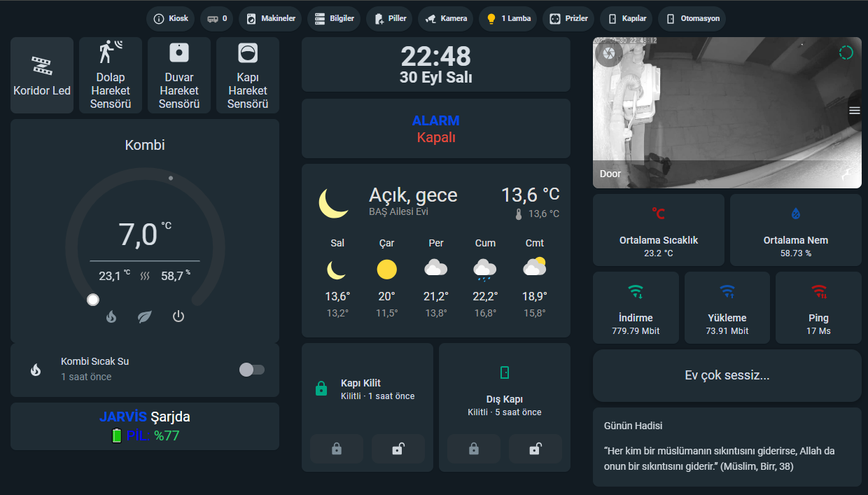Toggle the Kombi Sıcak Su switch
Screen dimensions: 868x495
coord(251,370)
